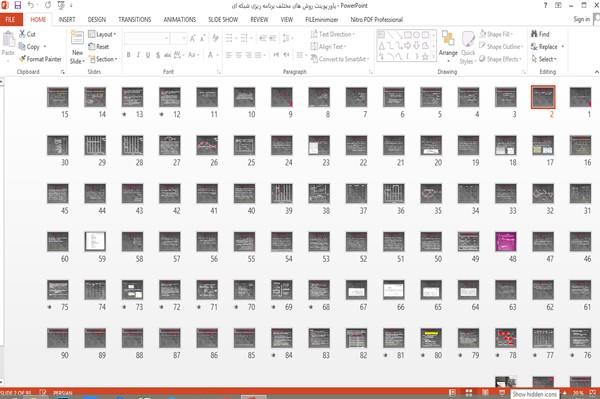600x399 pixels.
Task: Open the Numbering list icon
Action: [244, 38]
